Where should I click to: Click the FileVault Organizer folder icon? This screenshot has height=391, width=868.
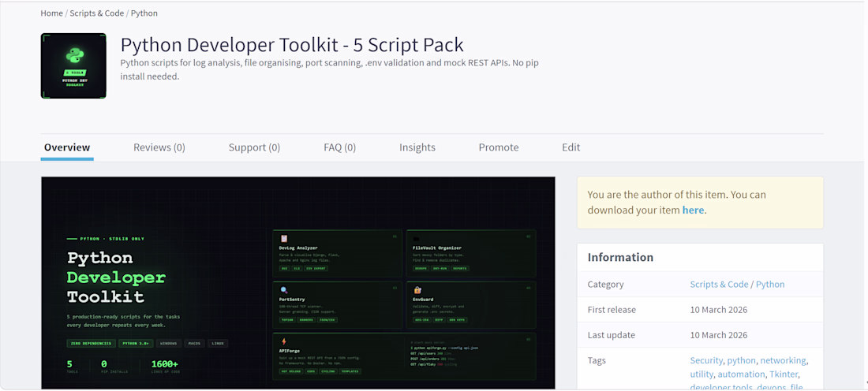[x=417, y=239]
